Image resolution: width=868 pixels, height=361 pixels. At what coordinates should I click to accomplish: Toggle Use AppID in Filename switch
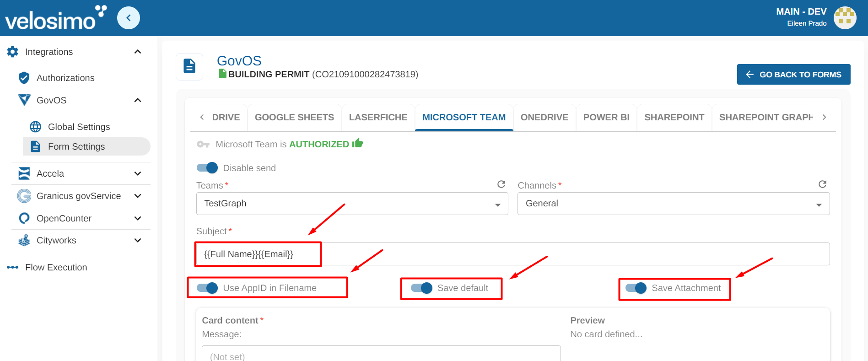click(207, 288)
